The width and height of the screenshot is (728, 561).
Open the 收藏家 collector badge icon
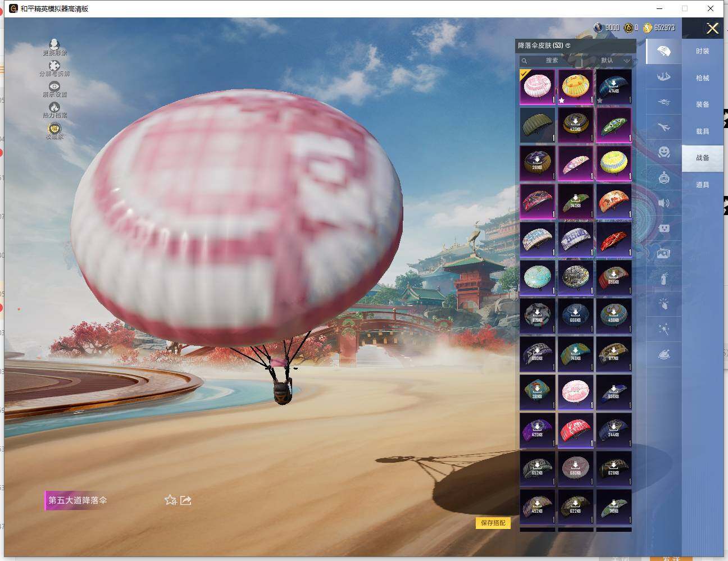[x=54, y=131]
